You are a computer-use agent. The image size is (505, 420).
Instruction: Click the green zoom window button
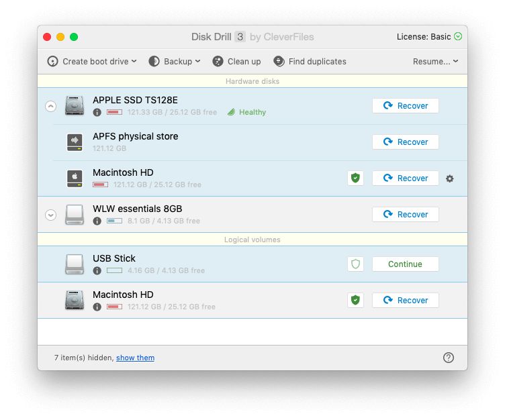point(74,37)
